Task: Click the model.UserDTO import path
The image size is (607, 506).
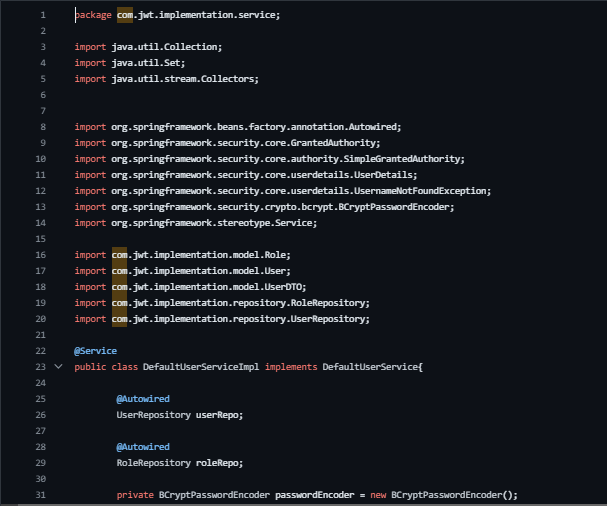Action: 209,287
